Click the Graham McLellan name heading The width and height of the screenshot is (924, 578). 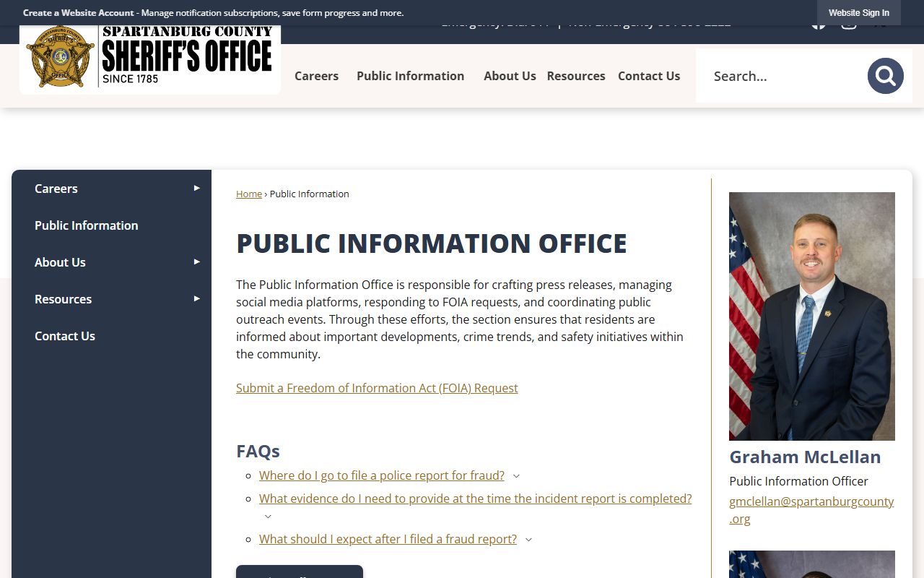pyautogui.click(x=805, y=457)
